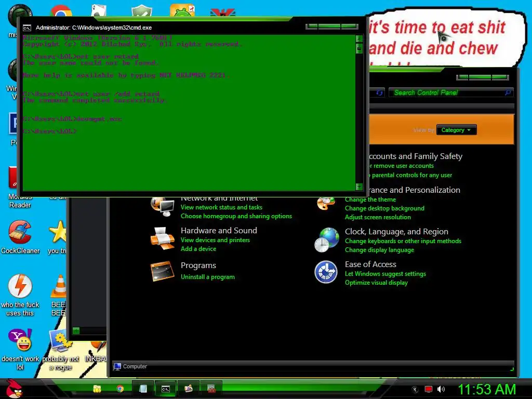Click the cmd window scroll up arrow
Viewport: 532px width, 399px height.
coord(359,38)
